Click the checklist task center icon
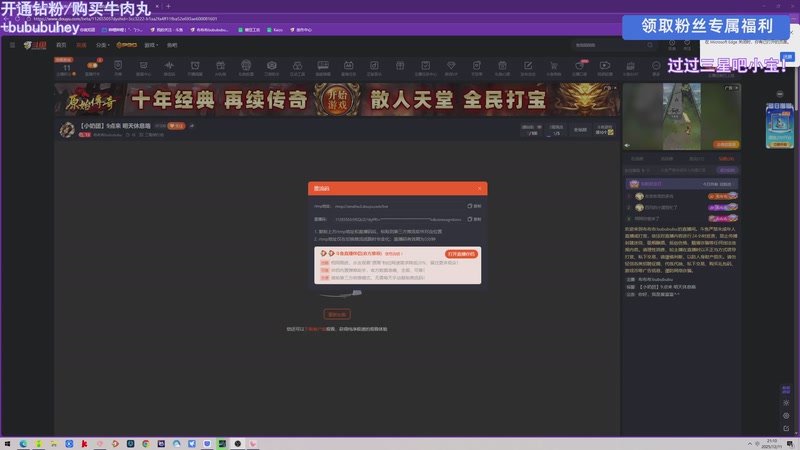This screenshot has height=450, width=800. 426,65
